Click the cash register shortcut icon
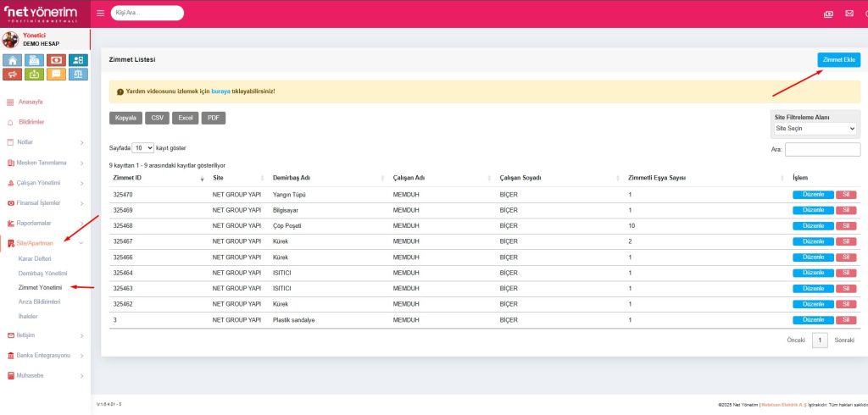The image size is (868, 415). coord(34,60)
